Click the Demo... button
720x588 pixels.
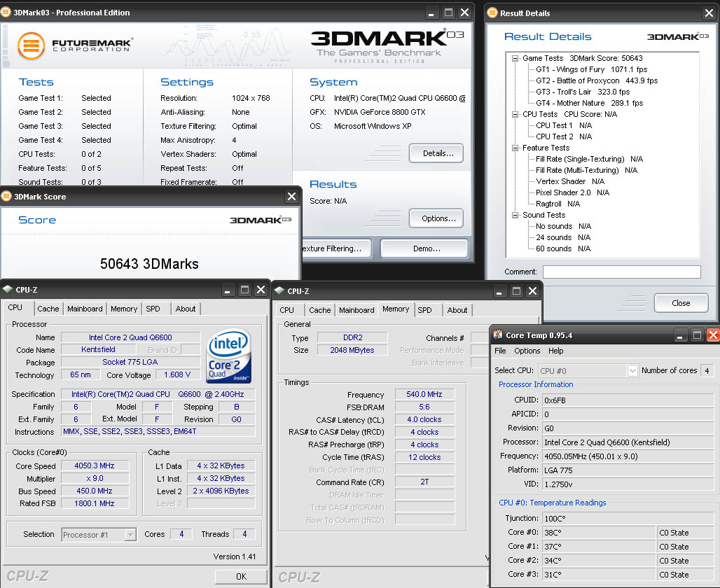pos(424,248)
